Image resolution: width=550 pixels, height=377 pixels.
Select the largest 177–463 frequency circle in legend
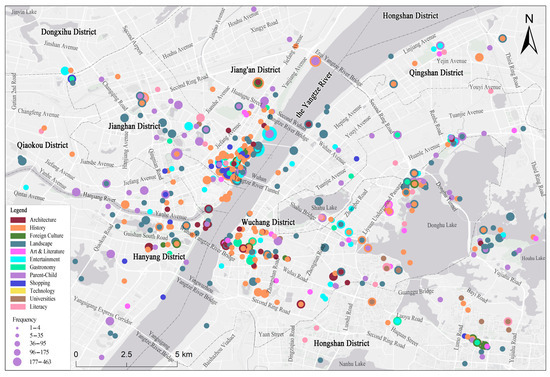[x=17, y=362]
